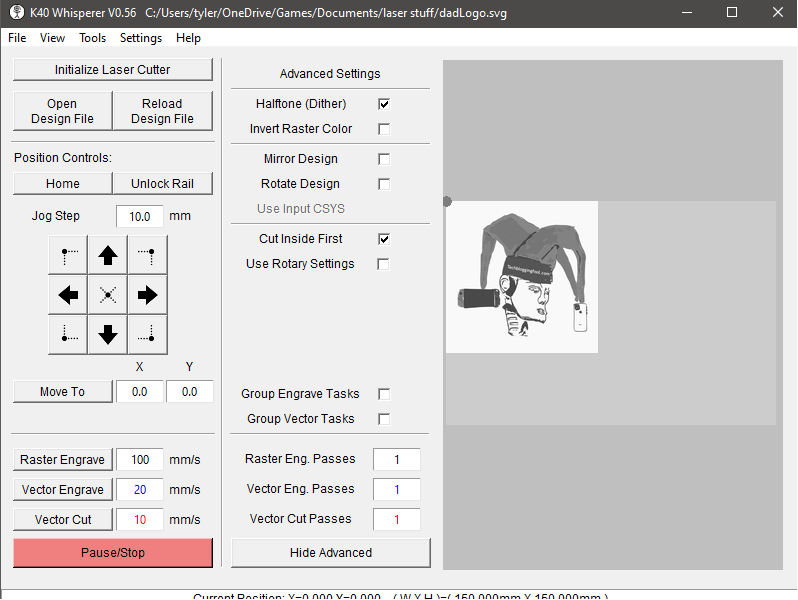This screenshot has height=600, width=798.
Task: Open the Tools menu
Action: (92, 38)
